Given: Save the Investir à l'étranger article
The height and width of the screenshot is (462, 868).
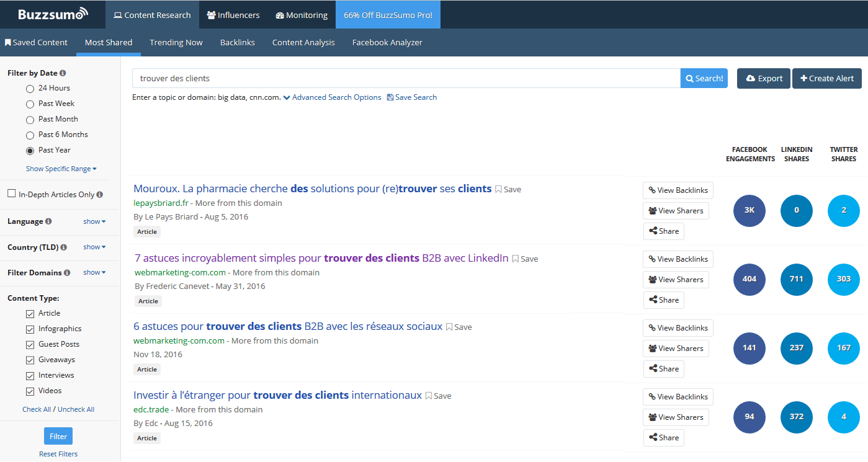Looking at the screenshot, I should pyautogui.click(x=438, y=396).
